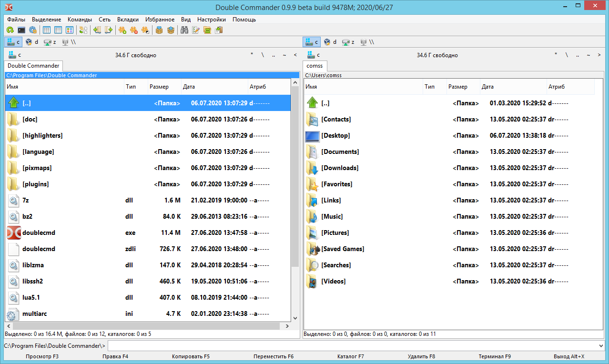Select drive z in right drive bar

[348, 42]
